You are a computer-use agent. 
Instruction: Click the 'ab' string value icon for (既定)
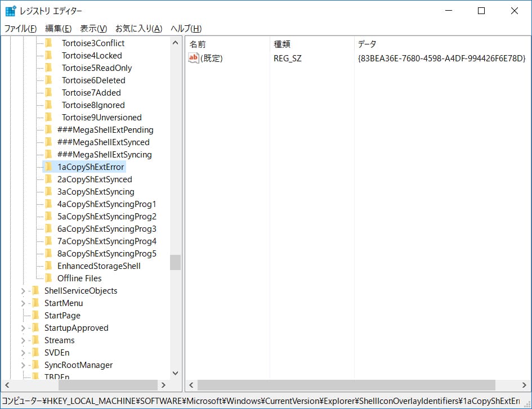(194, 58)
